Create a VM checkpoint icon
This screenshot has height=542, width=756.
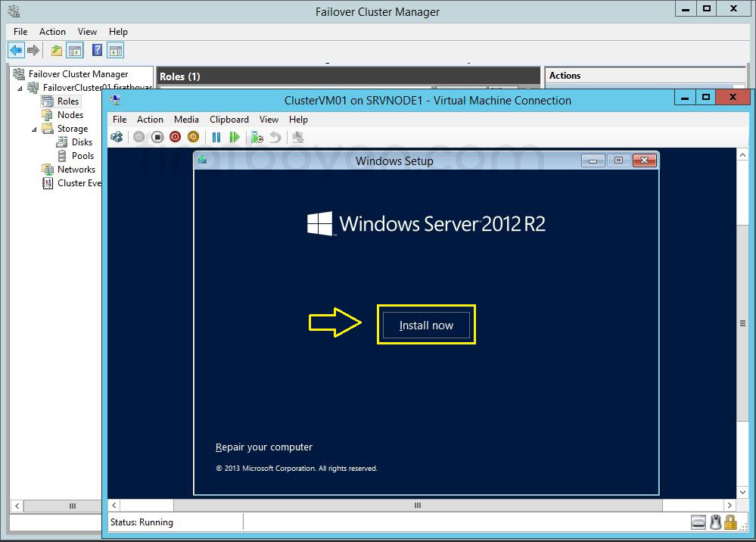[257, 138]
